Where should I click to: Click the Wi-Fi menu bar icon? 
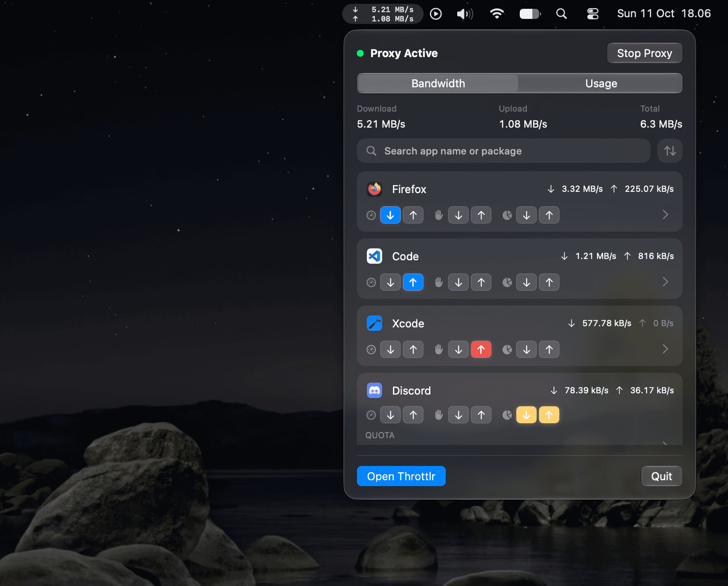pyautogui.click(x=497, y=14)
